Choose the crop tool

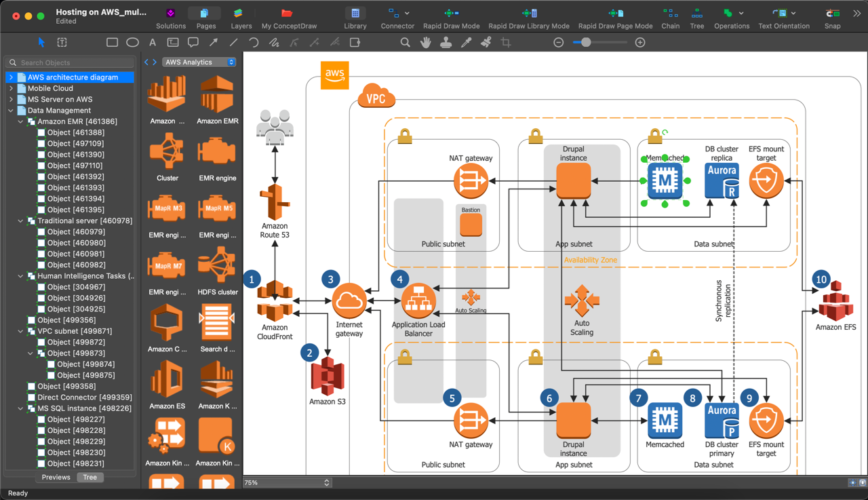(x=506, y=42)
